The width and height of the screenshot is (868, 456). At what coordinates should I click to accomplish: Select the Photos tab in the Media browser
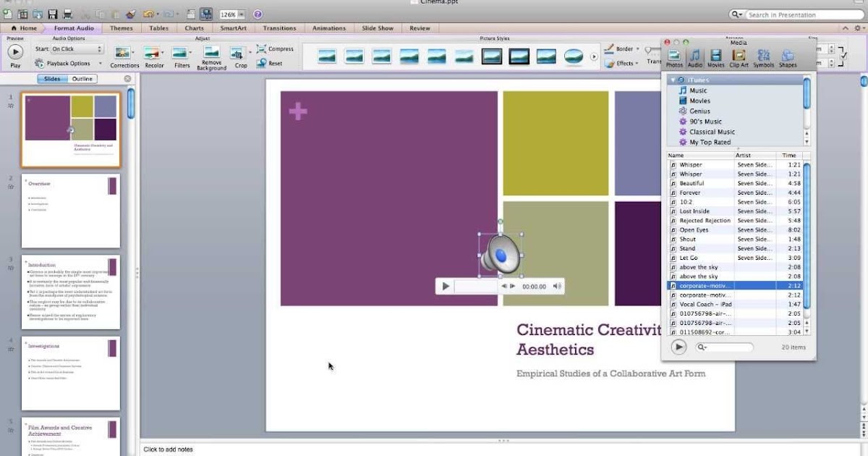pyautogui.click(x=674, y=57)
